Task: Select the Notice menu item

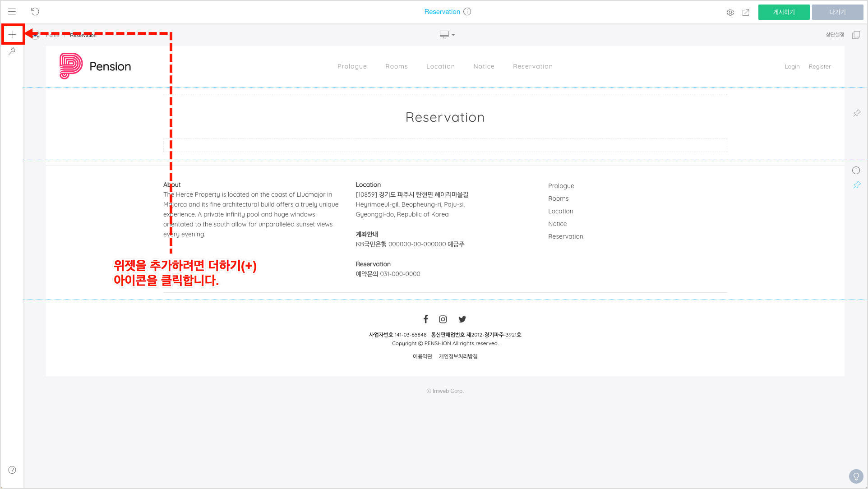Action: click(484, 66)
